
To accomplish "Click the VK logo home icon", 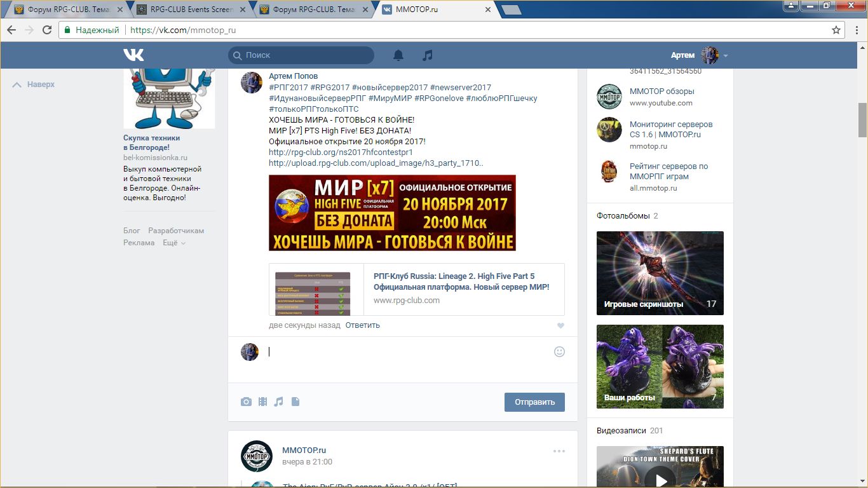I will (x=133, y=55).
